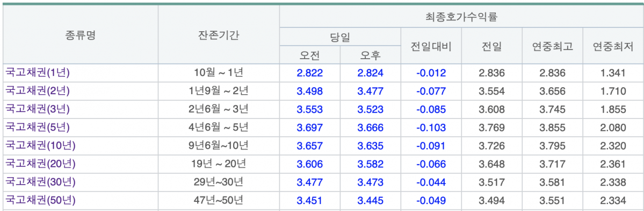Select the 1년9월 ~ 2년 maturity cell
This screenshot has width=644, height=211.
pyautogui.click(x=219, y=92)
